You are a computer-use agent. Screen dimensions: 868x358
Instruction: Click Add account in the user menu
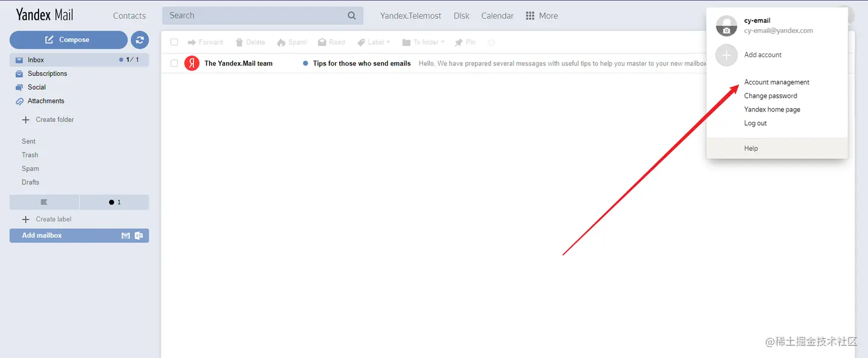763,55
